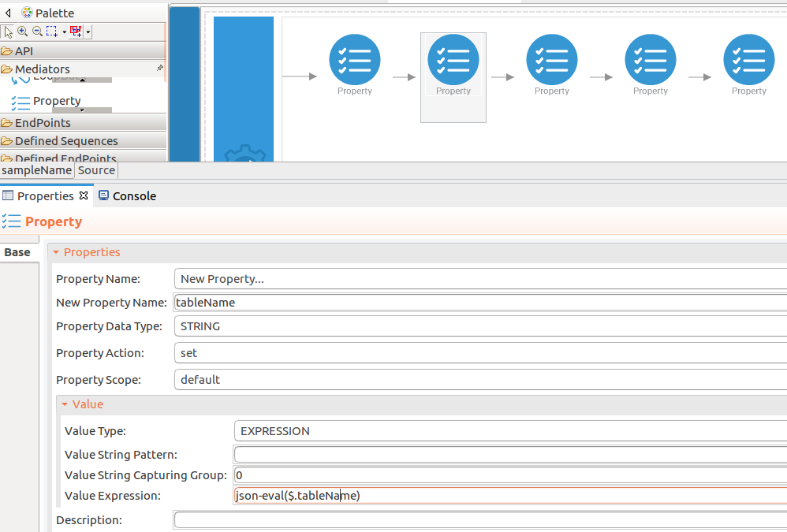The image size is (787, 532).
Task: Click the 'Value Expression:' label
Action: (113, 496)
